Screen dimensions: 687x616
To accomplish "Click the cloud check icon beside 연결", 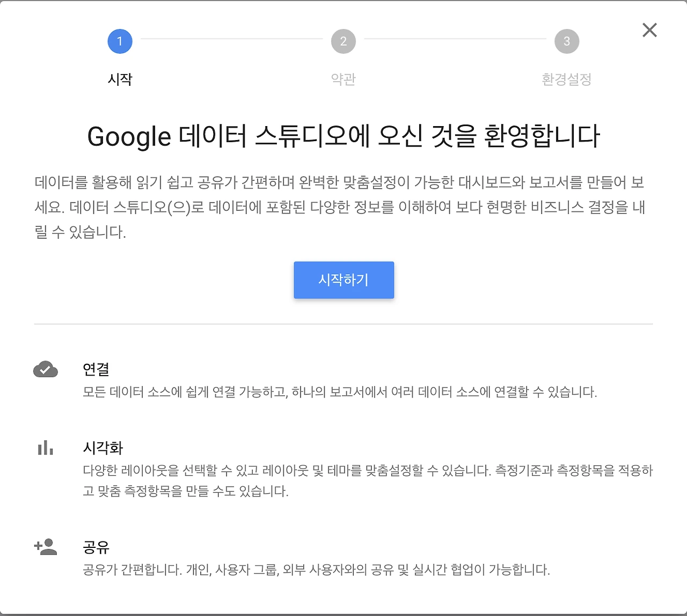I will pos(46,369).
